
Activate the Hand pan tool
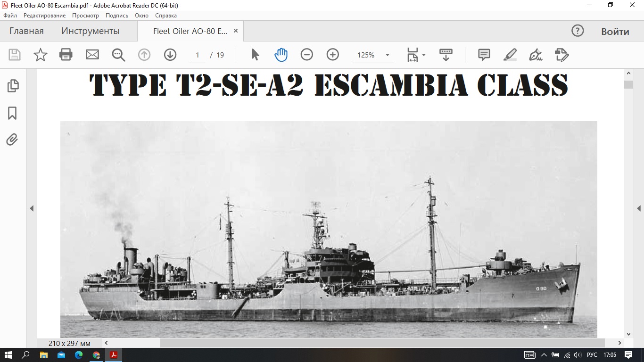(x=281, y=55)
